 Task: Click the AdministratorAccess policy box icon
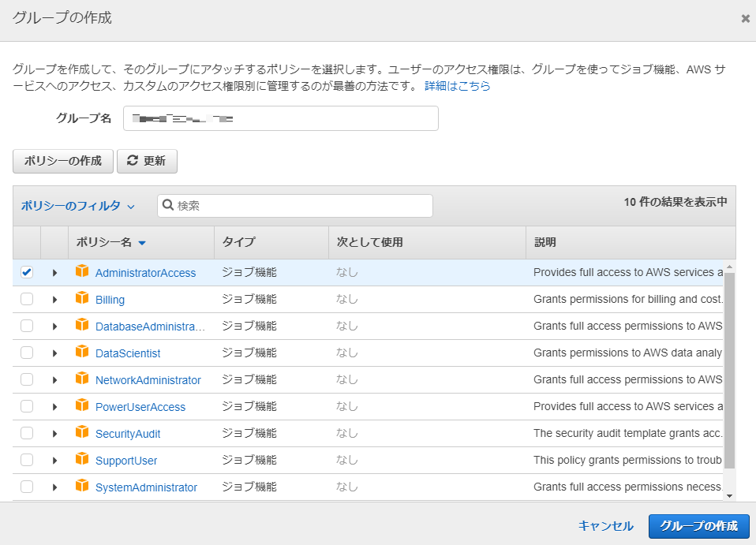(x=82, y=271)
